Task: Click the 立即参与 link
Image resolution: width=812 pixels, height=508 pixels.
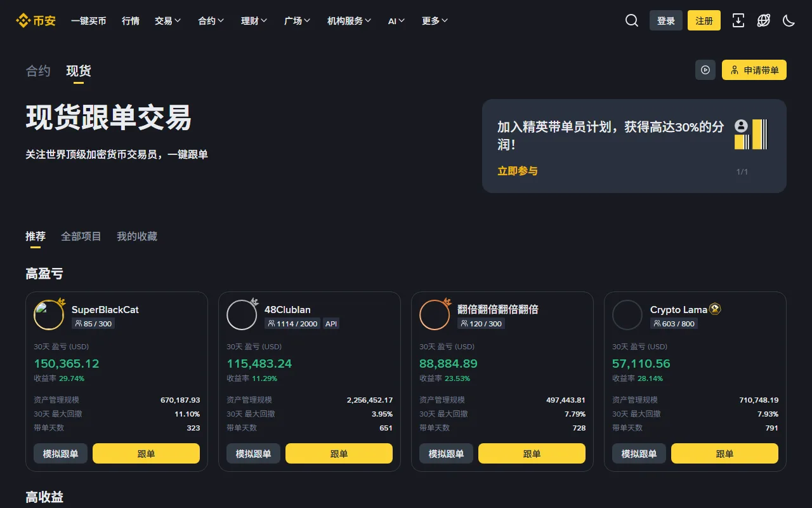Action: 518,171
